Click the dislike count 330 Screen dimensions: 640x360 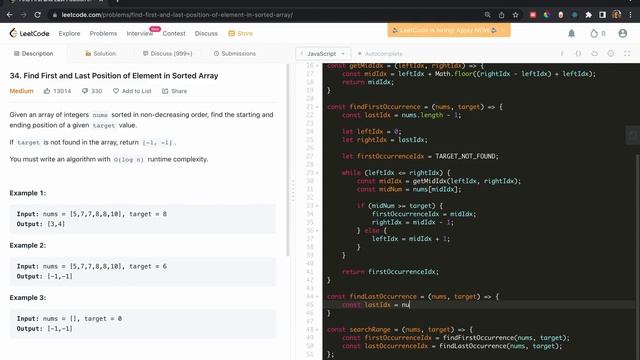pos(92,91)
